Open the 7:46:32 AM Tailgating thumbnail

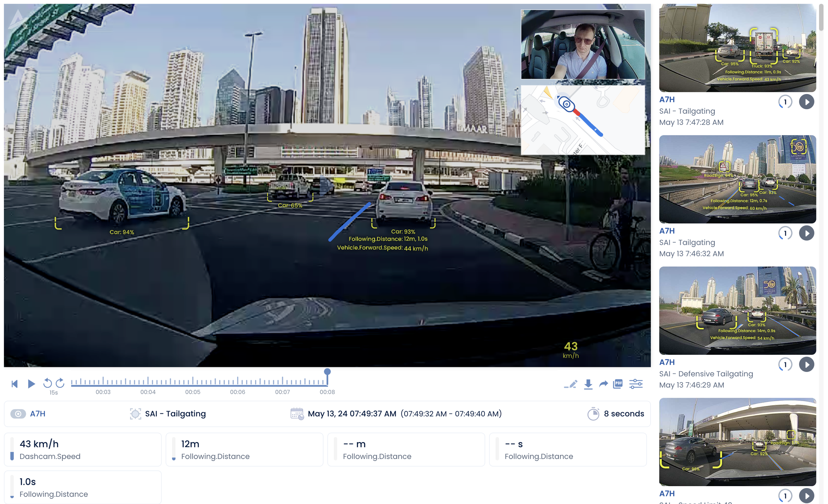pos(737,179)
